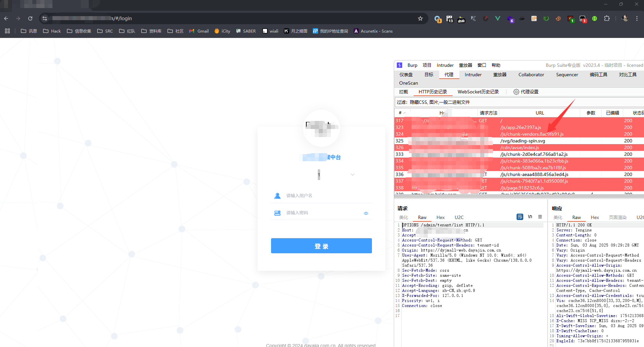Expand the SRC bookmark folder
The image size is (644, 347).
coord(105,31)
